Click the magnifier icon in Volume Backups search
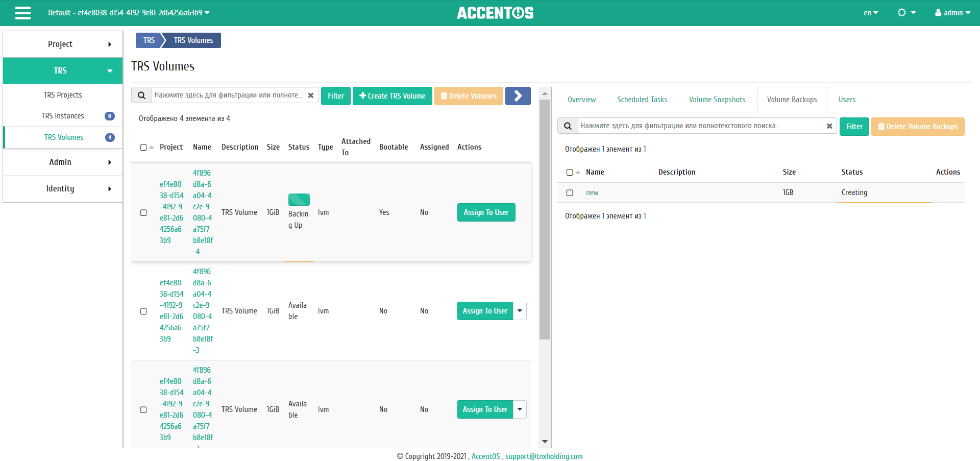 pyautogui.click(x=568, y=126)
